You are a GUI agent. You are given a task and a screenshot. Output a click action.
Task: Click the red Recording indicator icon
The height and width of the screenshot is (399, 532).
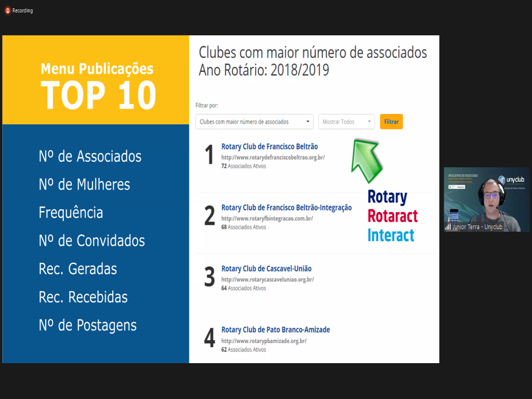tap(8, 10)
